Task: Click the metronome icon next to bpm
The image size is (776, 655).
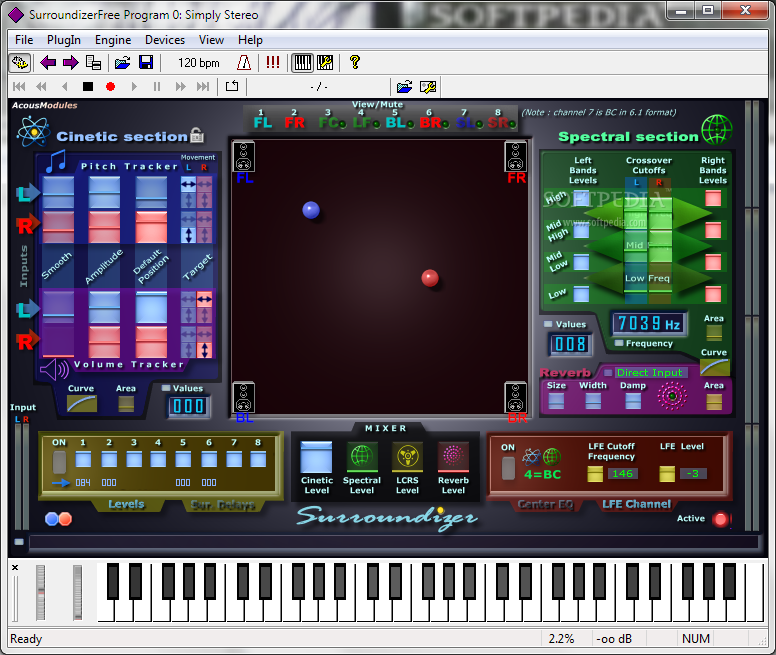Action: (244, 63)
